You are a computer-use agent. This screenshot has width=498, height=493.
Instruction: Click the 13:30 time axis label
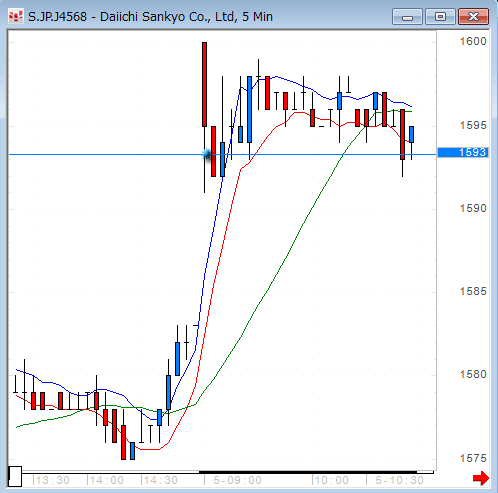tap(53, 481)
